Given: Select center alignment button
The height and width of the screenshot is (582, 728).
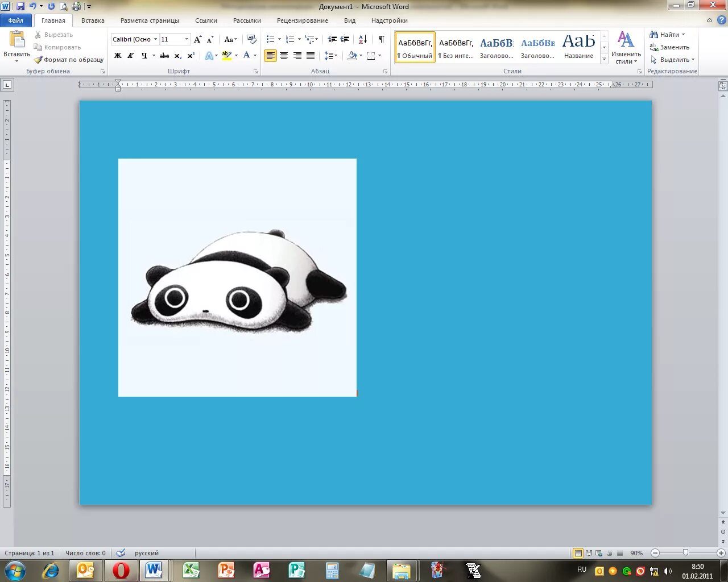Looking at the screenshot, I should point(284,55).
